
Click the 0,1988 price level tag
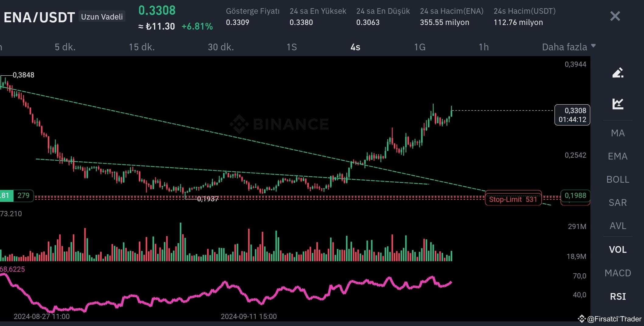(x=575, y=195)
